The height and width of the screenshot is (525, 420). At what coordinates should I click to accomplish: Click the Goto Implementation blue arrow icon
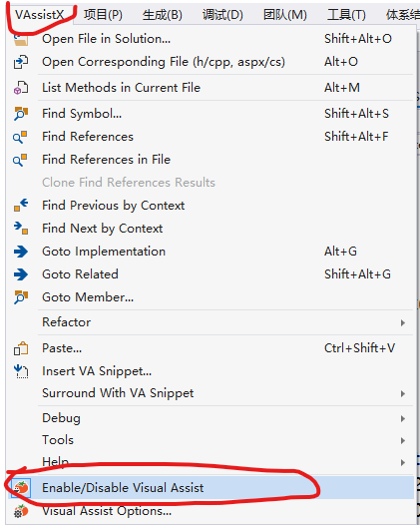tap(21, 252)
